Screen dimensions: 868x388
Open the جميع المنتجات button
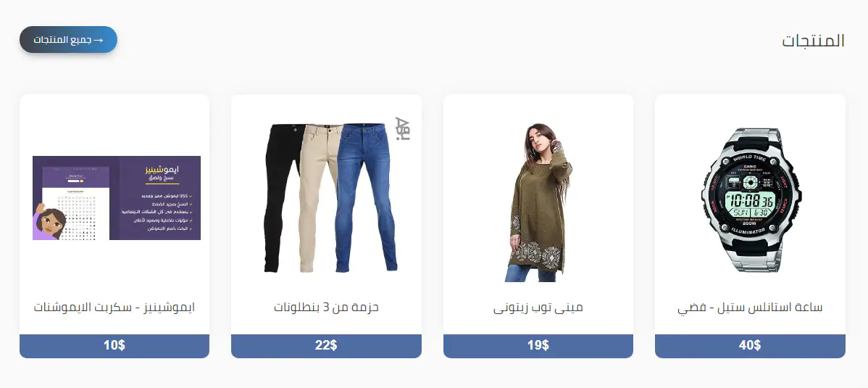69,40
